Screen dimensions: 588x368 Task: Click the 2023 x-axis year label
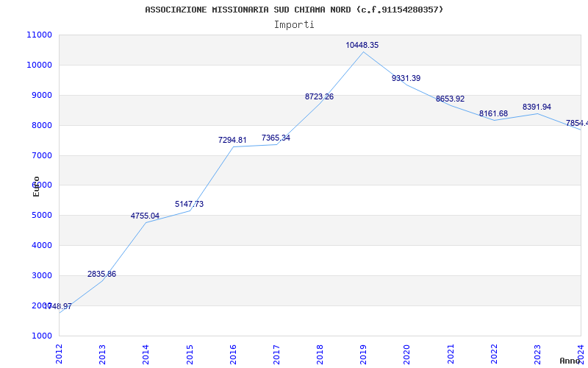click(537, 354)
